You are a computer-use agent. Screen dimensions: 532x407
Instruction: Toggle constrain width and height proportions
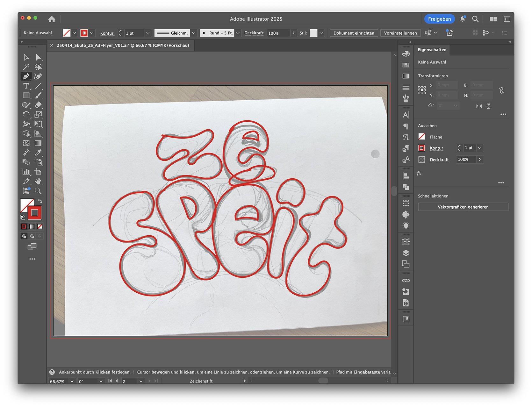click(502, 90)
